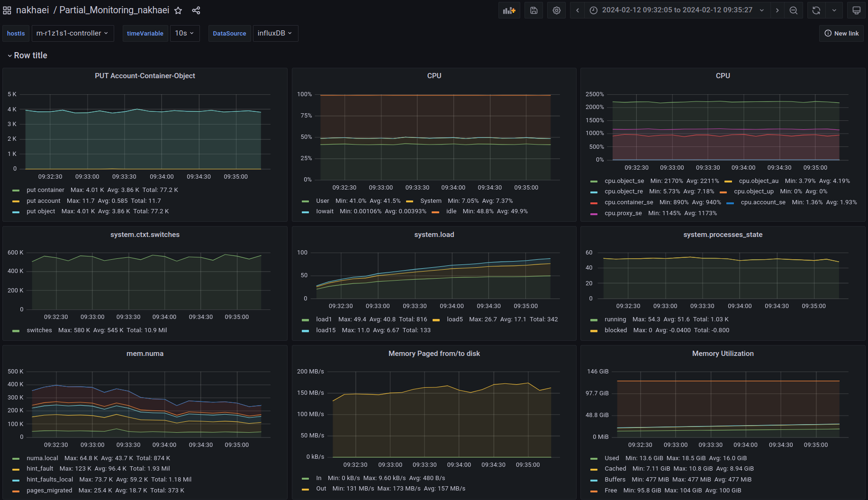Toggle the Iowait series in CPU legend

coord(325,211)
